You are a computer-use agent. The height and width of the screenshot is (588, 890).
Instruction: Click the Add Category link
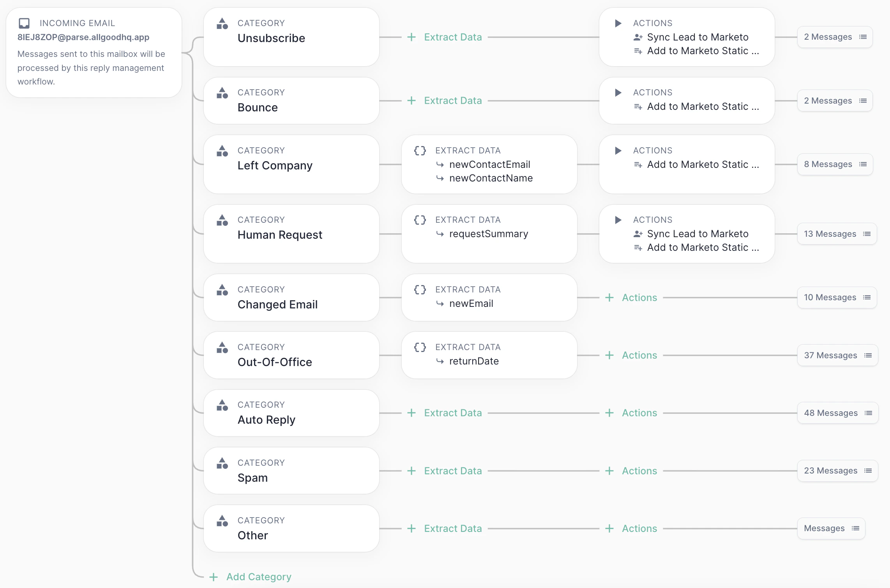(259, 577)
